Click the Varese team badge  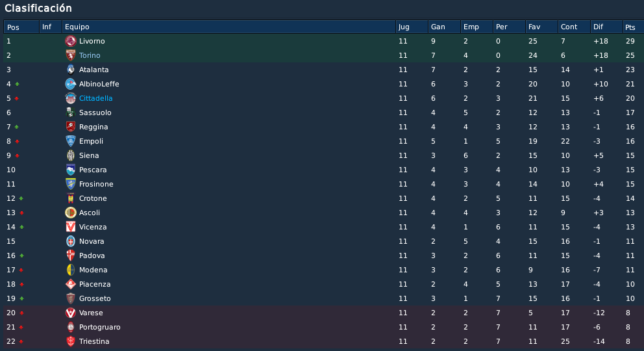(x=71, y=313)
